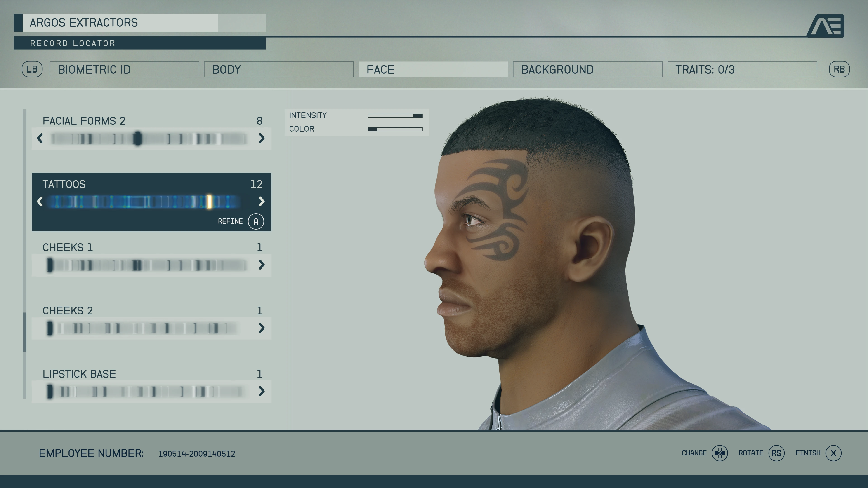This screenshot has height=488, width=868.
Task: Advance Lipstick Base to next option
Action: tap(262, 391)
